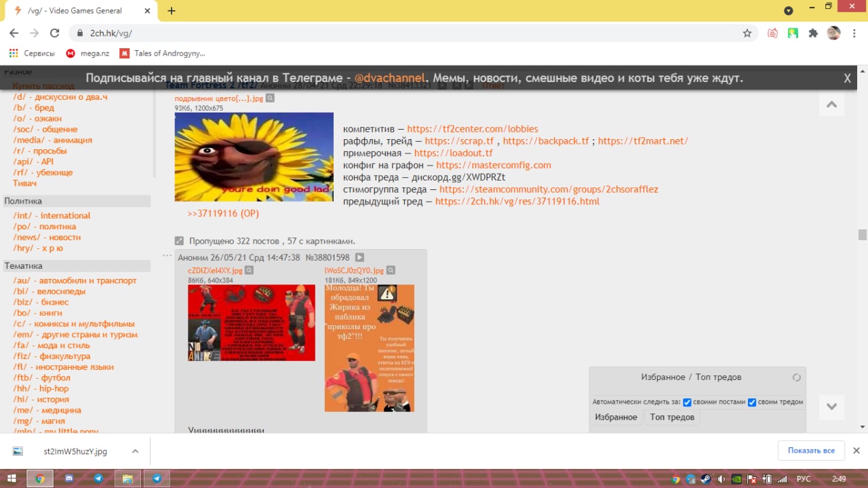
Task: Open the Сервисы apps bookmark
Action: point(32,53)
